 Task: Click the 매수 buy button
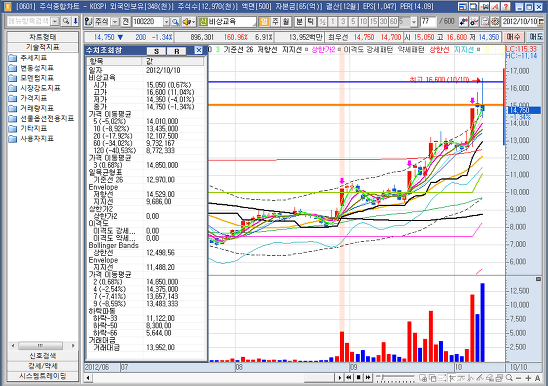(513, 37)
